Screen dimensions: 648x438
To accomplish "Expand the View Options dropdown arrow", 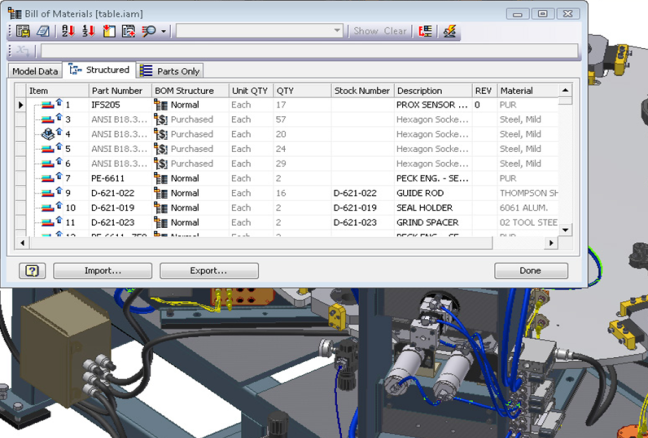I will coord(164,31).
